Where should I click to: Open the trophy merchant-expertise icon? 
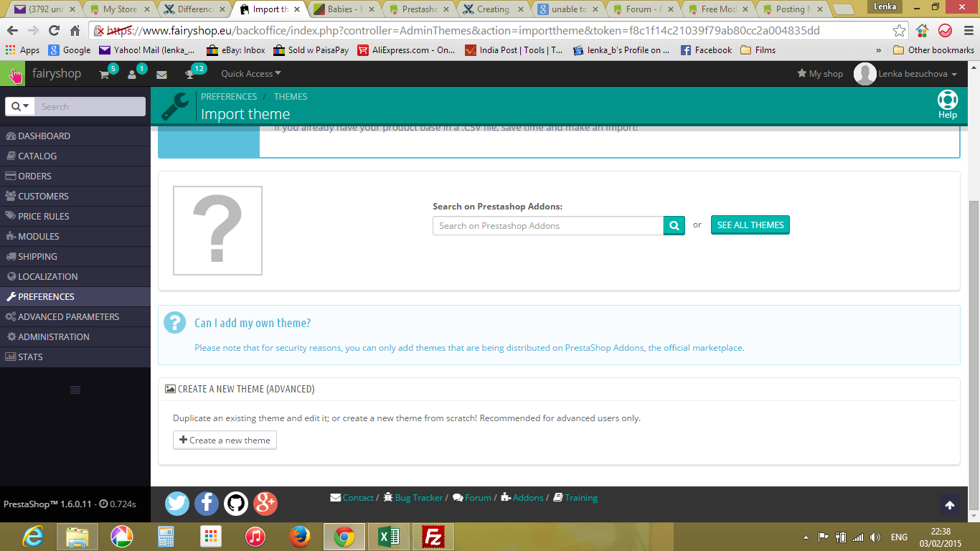[x=189, y=75]
